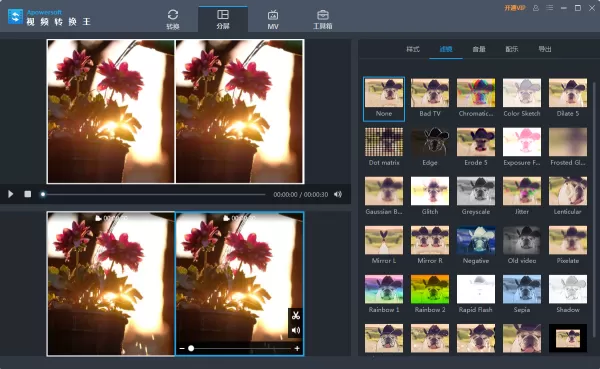Select the left clip in bottom panel
600x369 pixels.
point(111,284)
